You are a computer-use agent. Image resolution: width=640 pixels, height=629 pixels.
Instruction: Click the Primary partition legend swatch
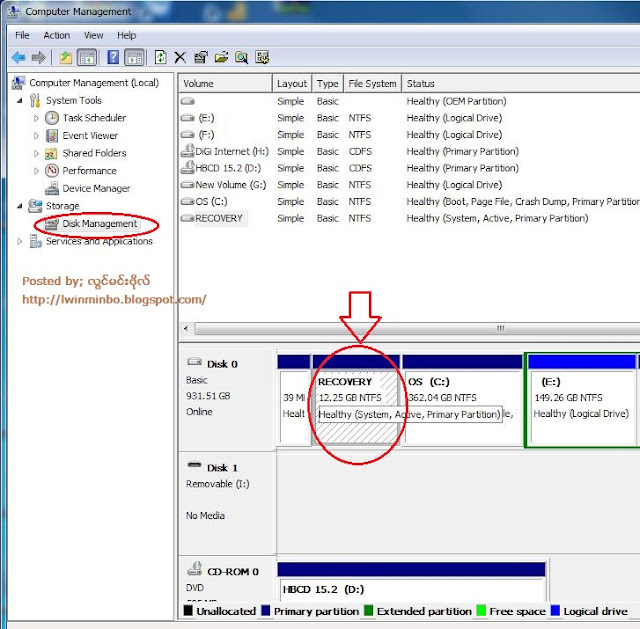(x=266, y=611)
